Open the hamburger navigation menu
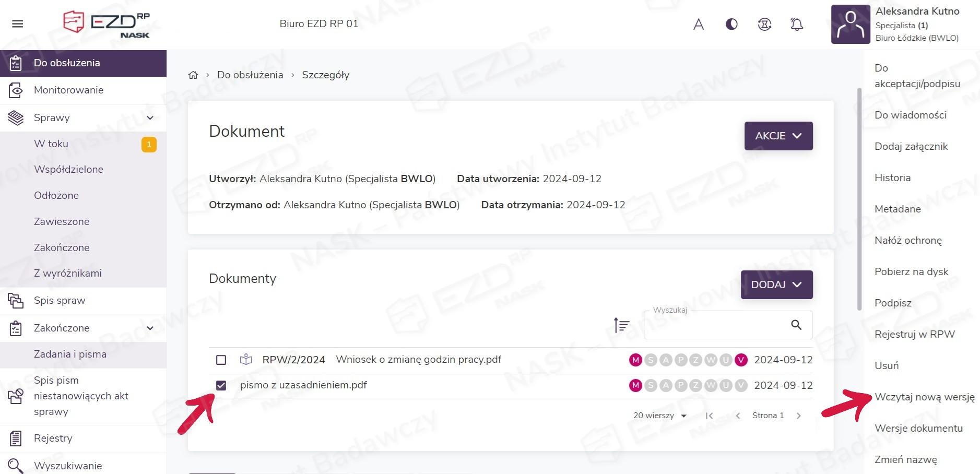 [x=17, y=24]
